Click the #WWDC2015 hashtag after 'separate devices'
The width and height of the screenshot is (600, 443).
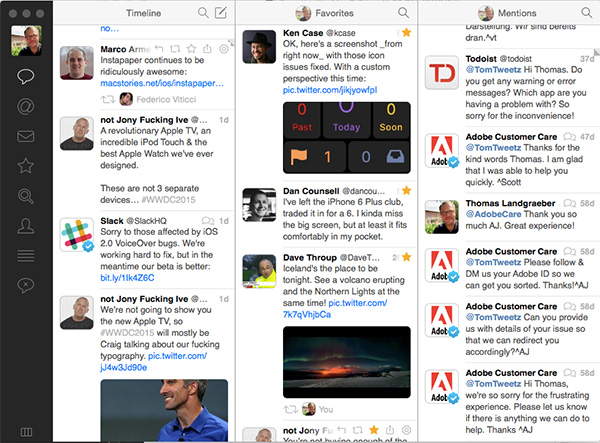pyautogui.click(x=168, y=200)
